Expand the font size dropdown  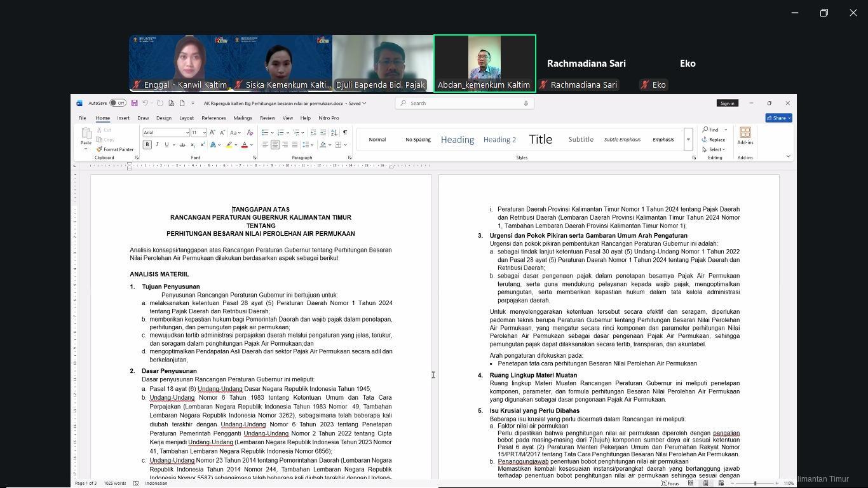(204, 133)
